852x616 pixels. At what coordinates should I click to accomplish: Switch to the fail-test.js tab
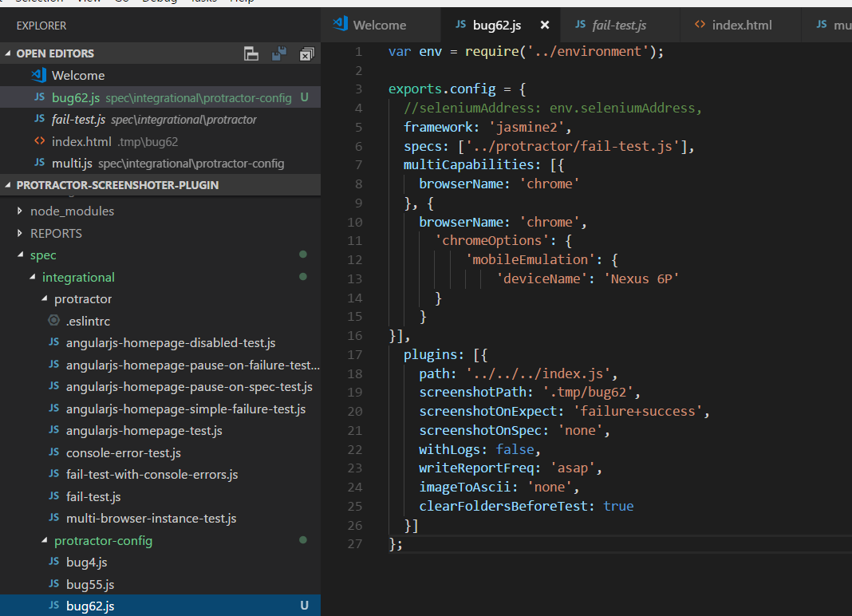coord(619,25)
